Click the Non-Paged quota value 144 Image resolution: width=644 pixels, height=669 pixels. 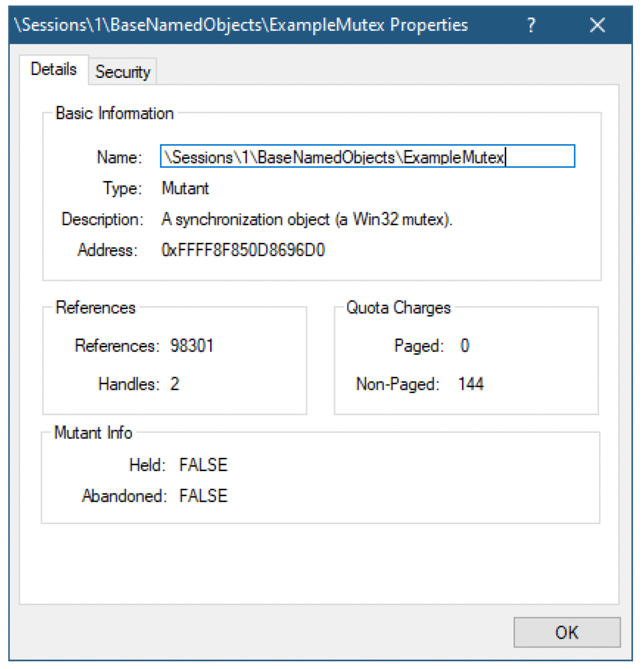[471, 384]
